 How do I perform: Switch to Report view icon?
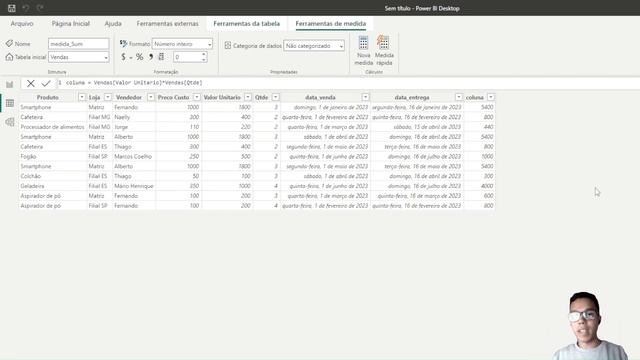(10, 84)
